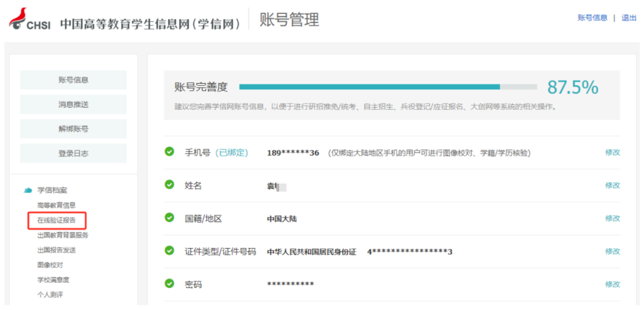Select the 解绑账号 sidebar button
The width and height of the screenshot is (644, 310).
[74, 128]
